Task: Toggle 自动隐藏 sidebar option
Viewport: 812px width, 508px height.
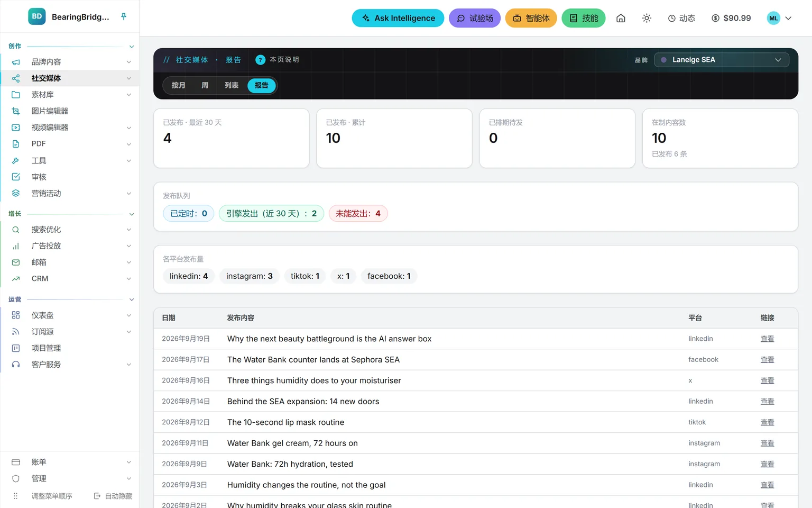Action: click(113, 496)
